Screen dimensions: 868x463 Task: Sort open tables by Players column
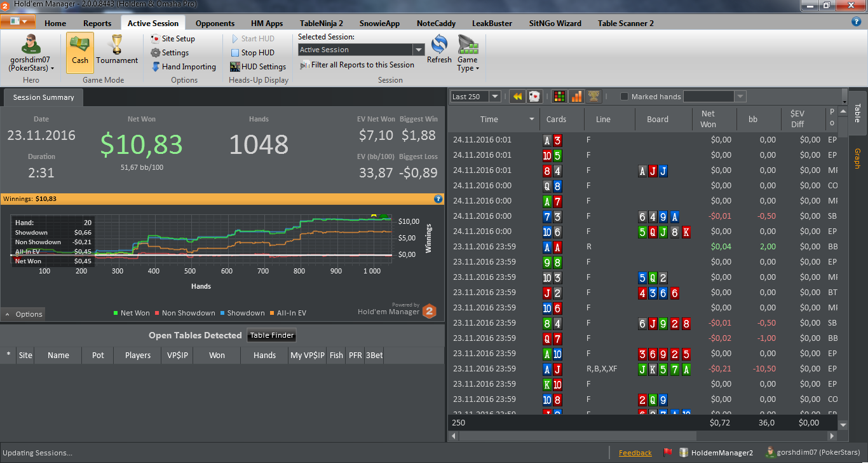click(x=138, y=356)
